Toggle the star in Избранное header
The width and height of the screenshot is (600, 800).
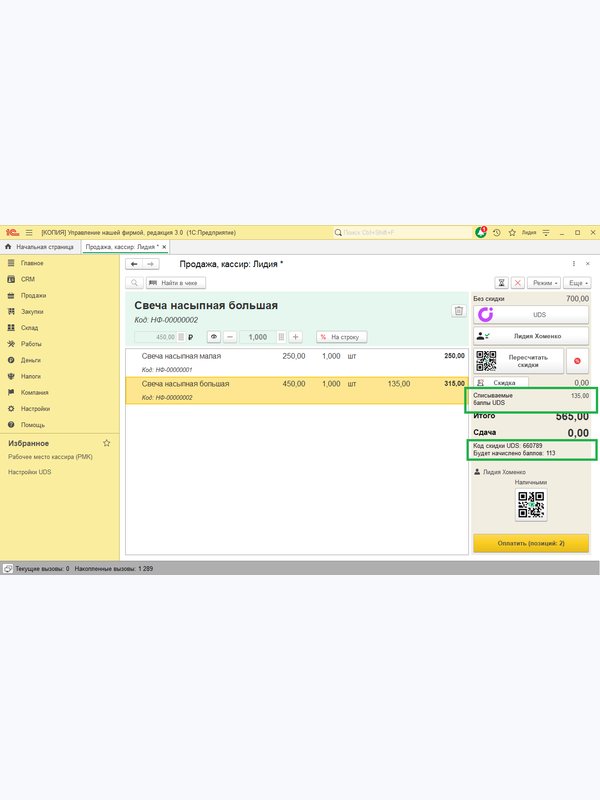point(106,443)
